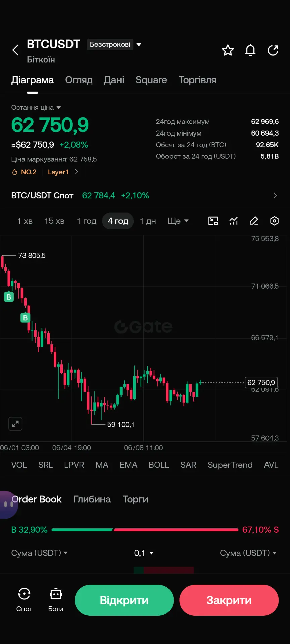Go back using the left arrow

(15, 50)
